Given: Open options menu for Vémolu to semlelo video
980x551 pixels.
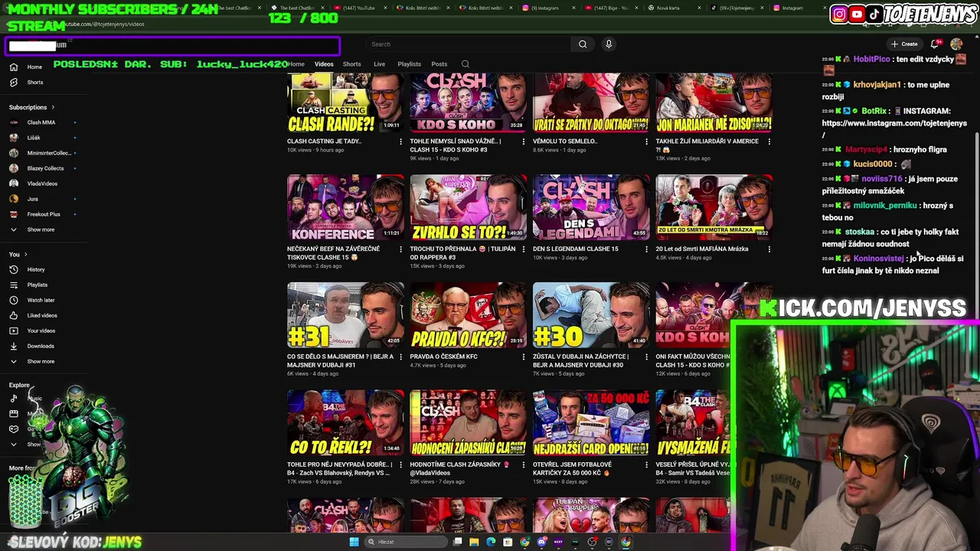Looking at the screenshot, I should click(x=646, y=142).
